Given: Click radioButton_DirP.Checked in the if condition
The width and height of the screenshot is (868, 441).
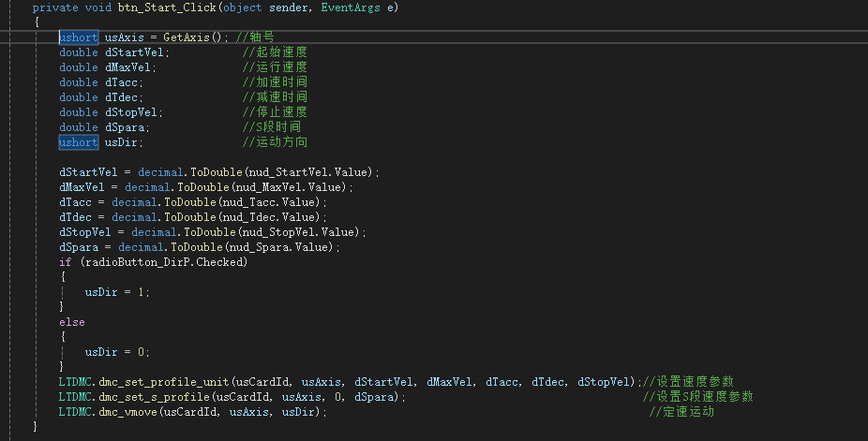Looking at the screenshot, I should click(x=164, y=262).
